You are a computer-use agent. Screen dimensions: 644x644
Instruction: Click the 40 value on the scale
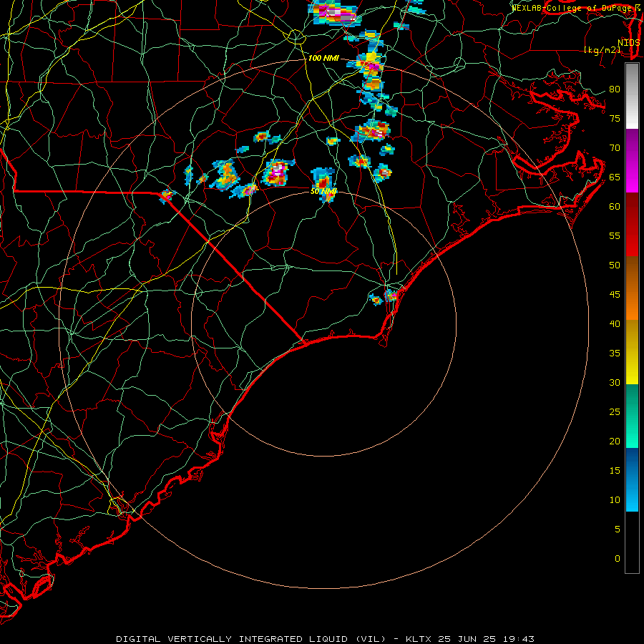[615, 323]
